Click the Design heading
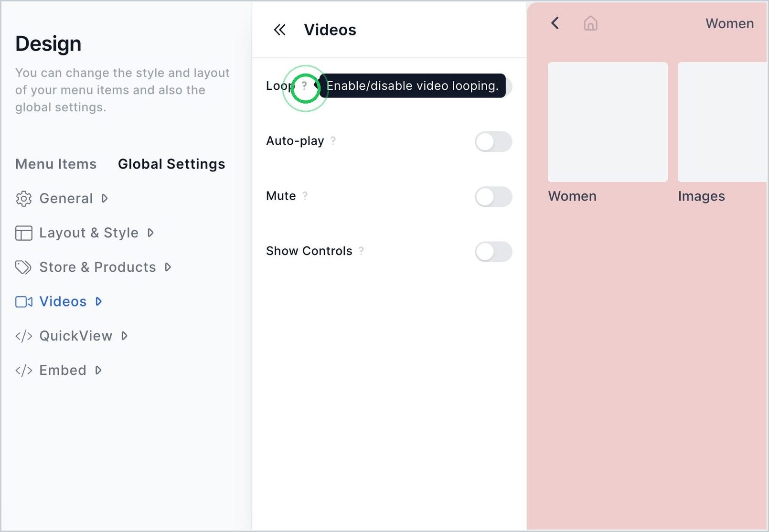Viewport: 769px width, 532px height. (x=48, y=43)
